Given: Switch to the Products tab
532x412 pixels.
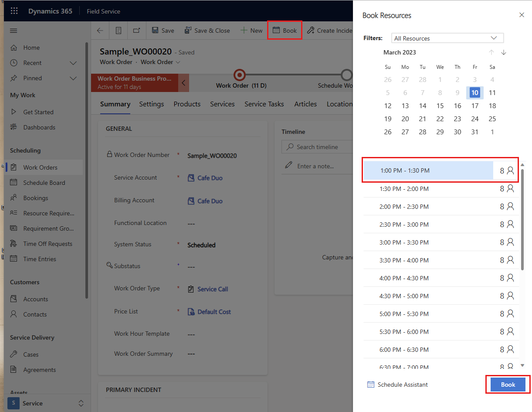Looking at the screenshot, I should click(x=187, y=104).
